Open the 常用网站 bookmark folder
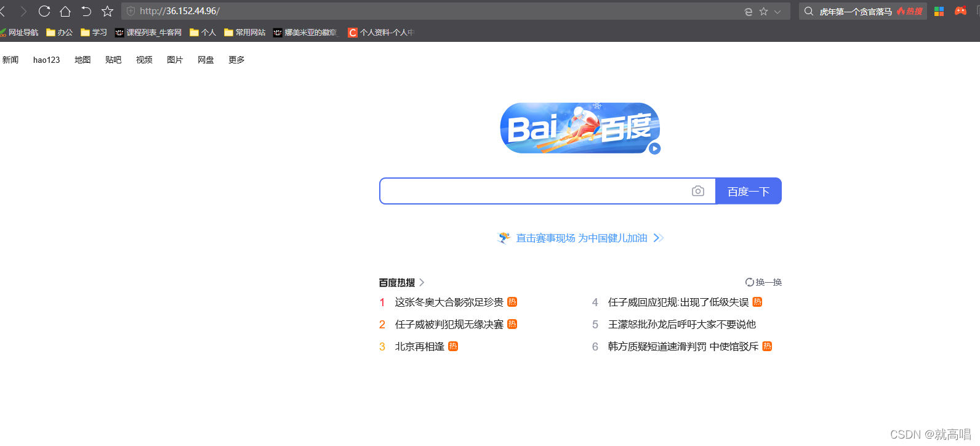 (245, 33)
